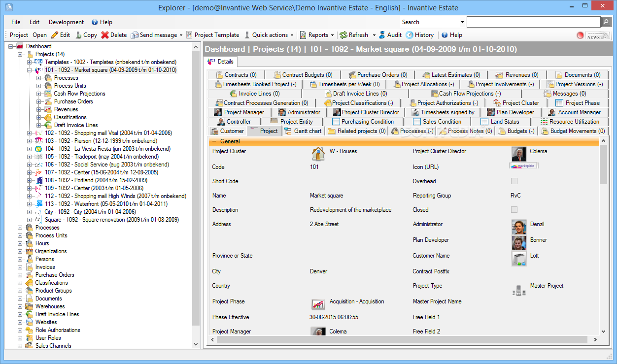Toggle the Overhead checkbox
This screenshot has height=364, width=617.
coord(514,181)
